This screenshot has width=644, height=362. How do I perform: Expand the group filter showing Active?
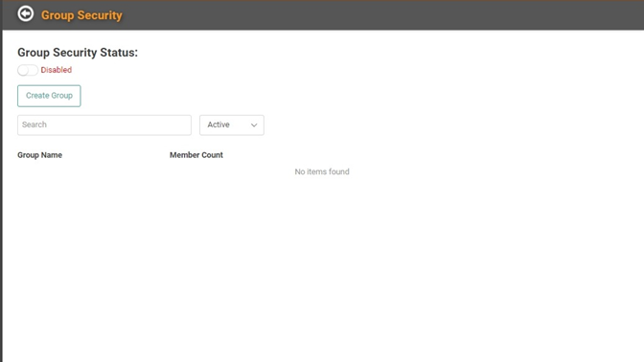(x=232, y=124)
